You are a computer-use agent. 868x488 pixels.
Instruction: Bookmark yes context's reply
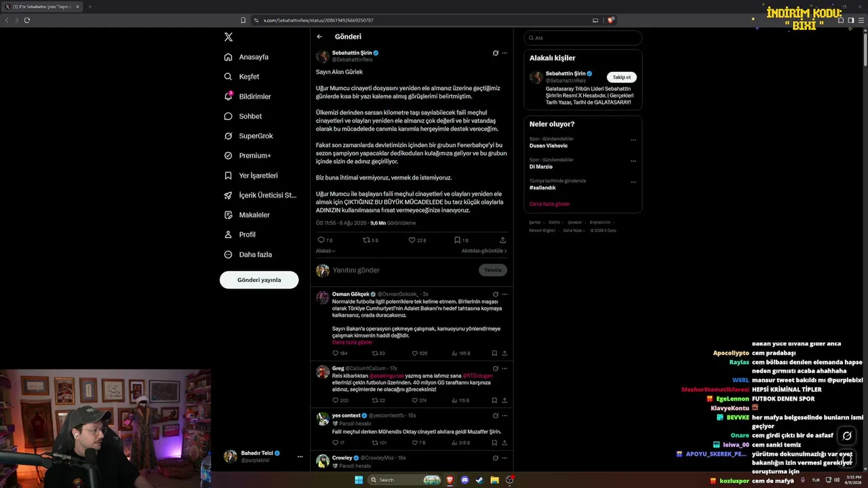tap(494, 443)
